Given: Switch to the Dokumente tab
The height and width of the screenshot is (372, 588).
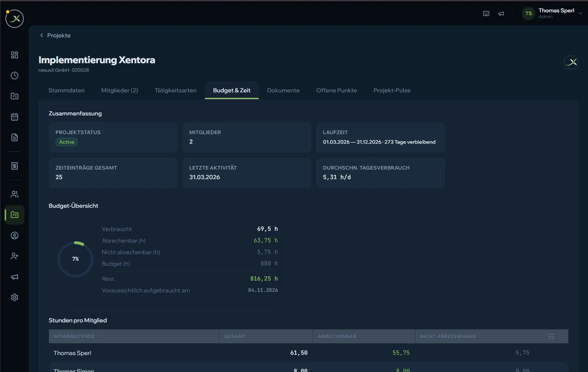Looking at the screenshot, I should point(283,90).
